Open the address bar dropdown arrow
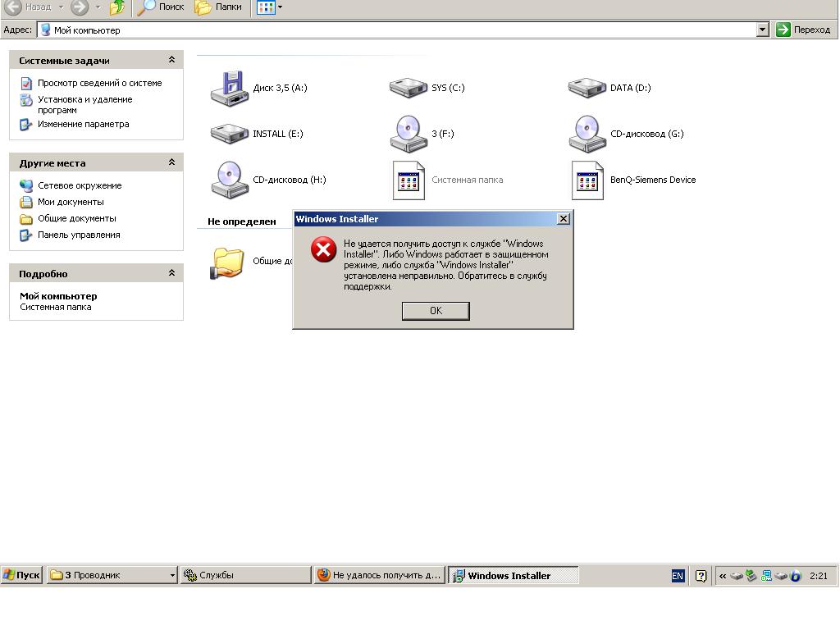Viewport: 840px width, 630px height. tap(762, 30)
